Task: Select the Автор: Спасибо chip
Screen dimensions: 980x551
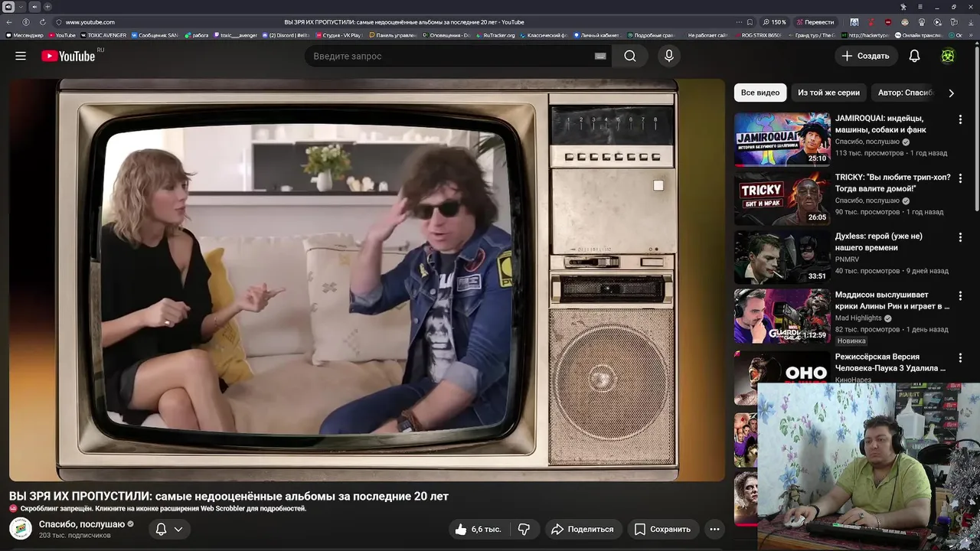Action: coord(905,93)
